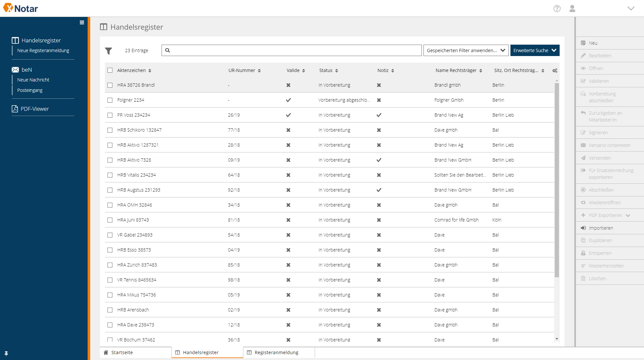Select checkbox for PR Voss 234234
This screenshot has height=360, width=644.
pyautogui.click(x=110, y=115)
